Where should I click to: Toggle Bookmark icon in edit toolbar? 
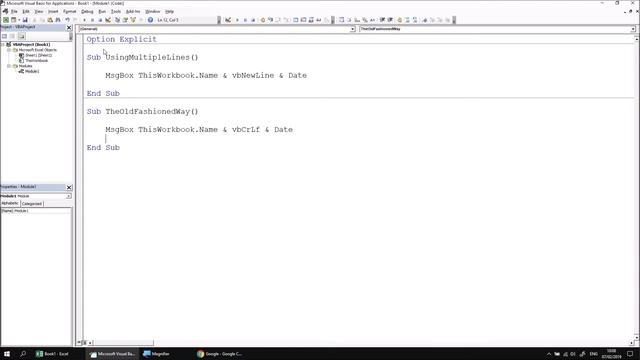click(424, 20)
